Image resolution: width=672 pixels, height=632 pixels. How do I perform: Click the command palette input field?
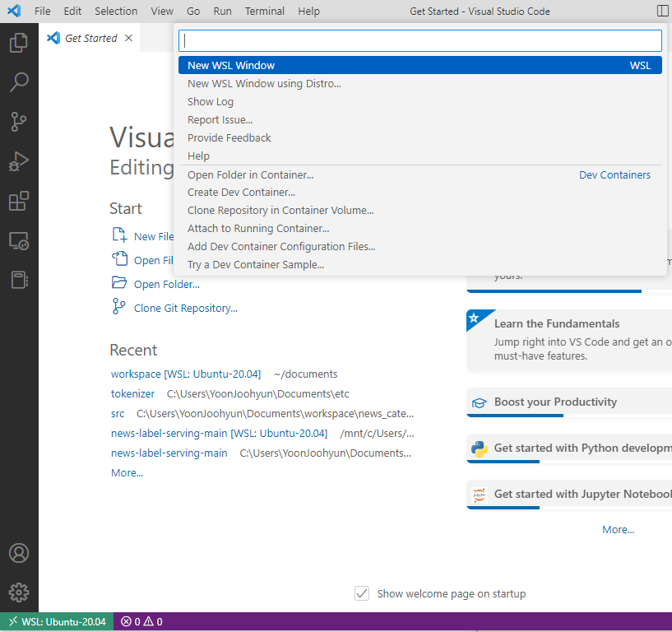(x=420, y=40)
